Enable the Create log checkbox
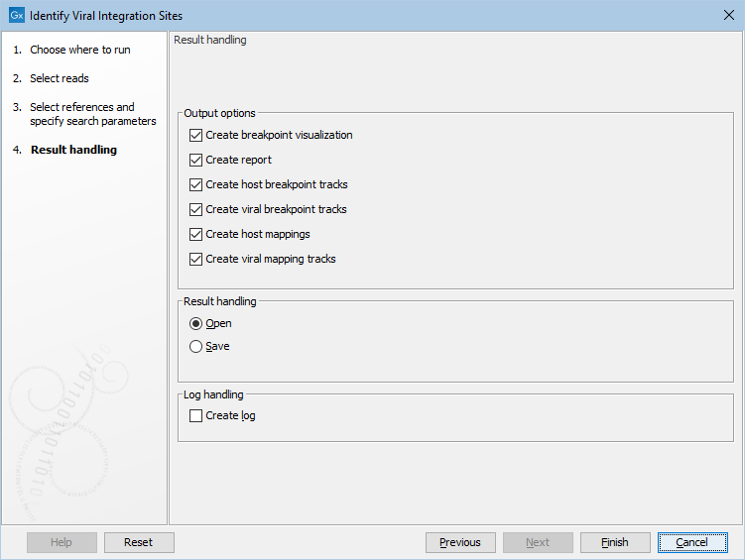The height and width of the screenshot is (560, 745). 195,416
